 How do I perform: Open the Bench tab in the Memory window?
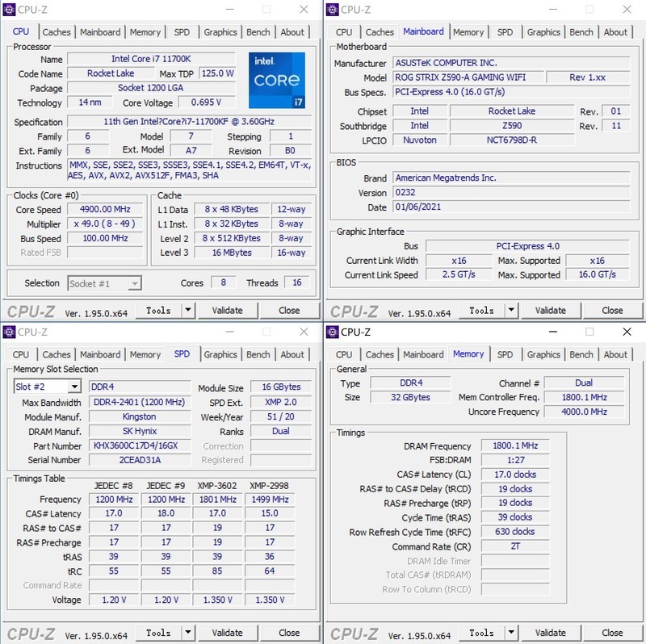click(x=581, y=354)
